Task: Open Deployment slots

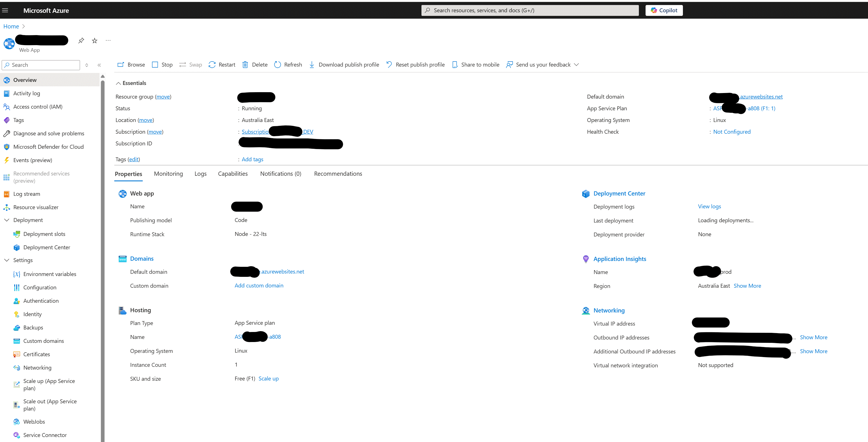Action: point(44,234)
